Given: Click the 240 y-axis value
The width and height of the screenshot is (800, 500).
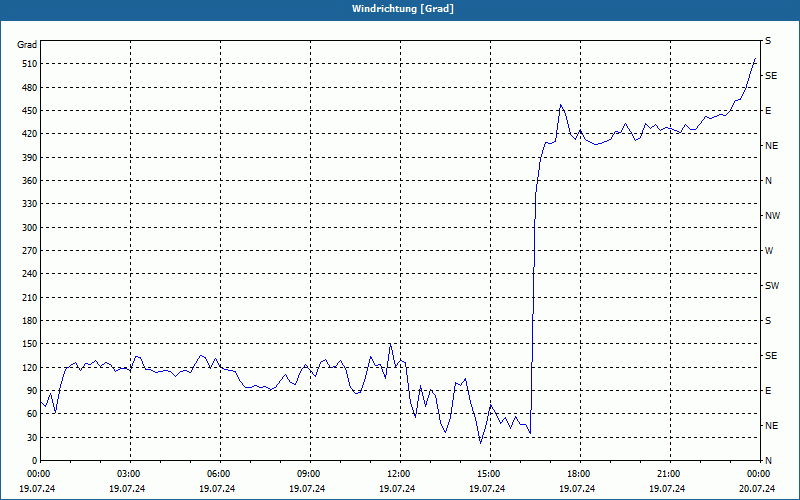Looking at the screenshot, I should (30, 274).
